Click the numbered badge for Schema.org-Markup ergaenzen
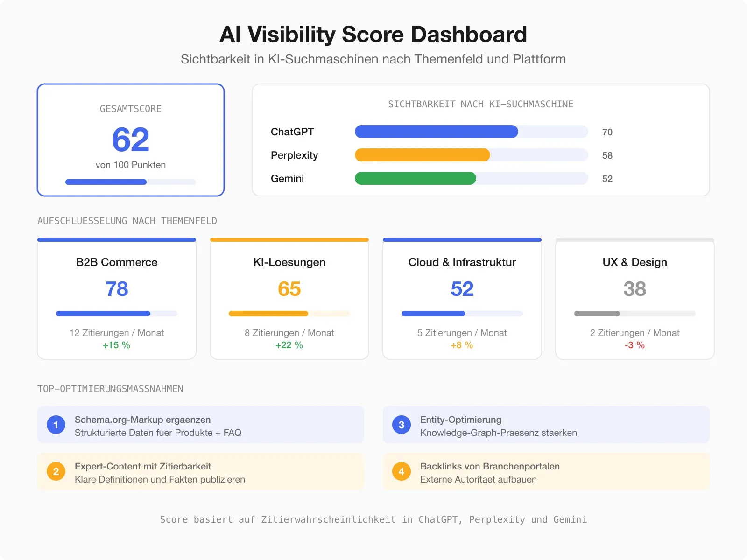The width and height of the screenshot is (747, 560). pyautogui.click(x=56, y=425)
